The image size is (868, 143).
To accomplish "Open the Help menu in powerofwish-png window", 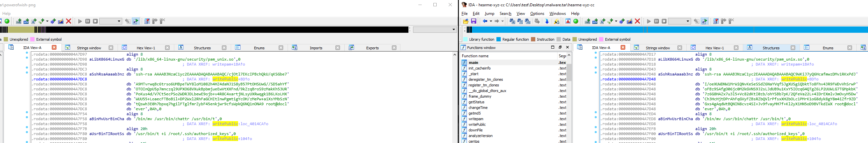I will (x=6, y=14).
